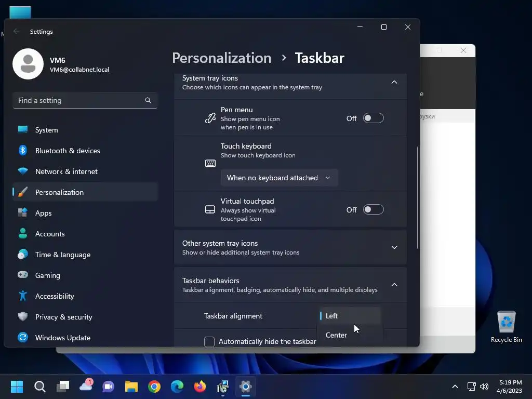Screen dimensions: 532x399
Task: Go to Network & internet settings
Action: [85, 171]
